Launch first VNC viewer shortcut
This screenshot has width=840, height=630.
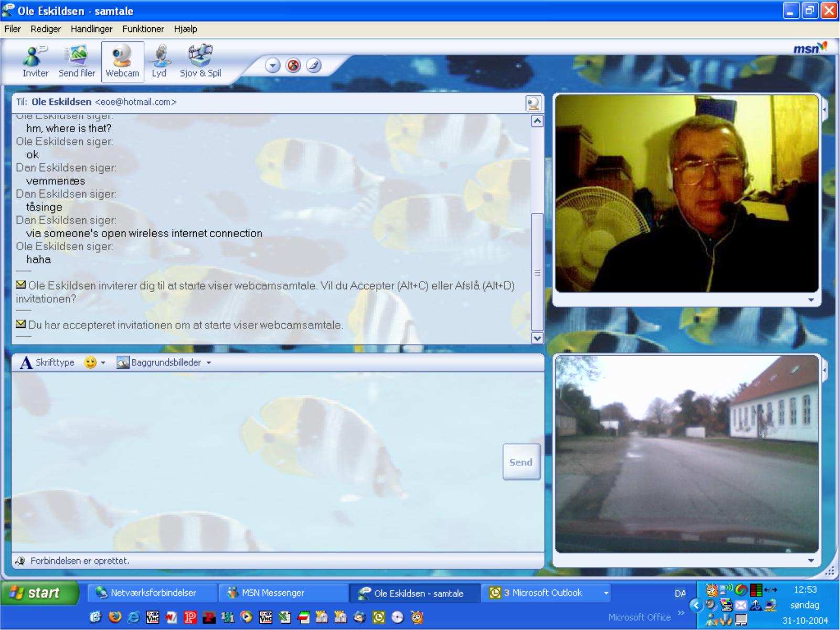point(153,617)
